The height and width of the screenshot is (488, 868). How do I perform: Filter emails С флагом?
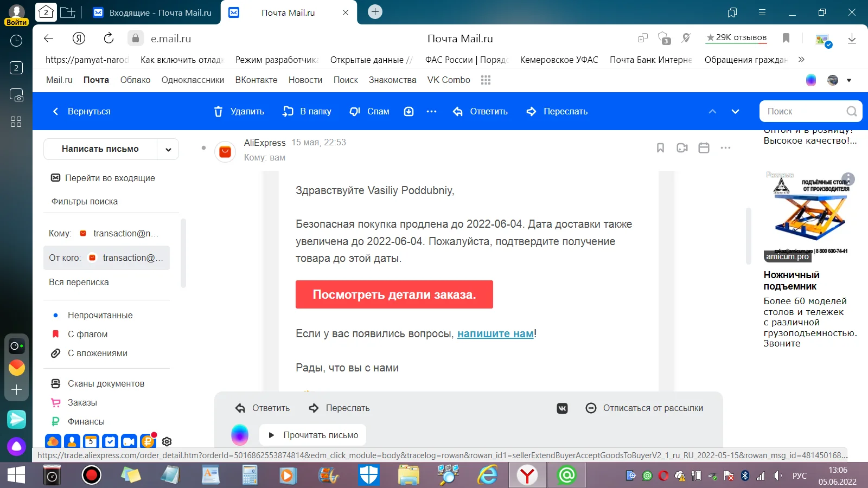[x=79, y=334]
